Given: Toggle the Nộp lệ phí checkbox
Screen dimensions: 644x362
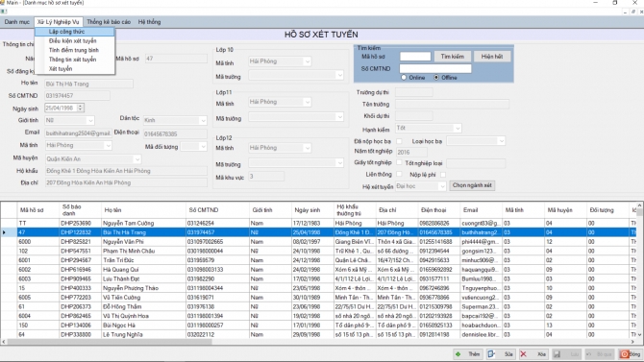Looking at the screenshot, I should pos(443,175).
